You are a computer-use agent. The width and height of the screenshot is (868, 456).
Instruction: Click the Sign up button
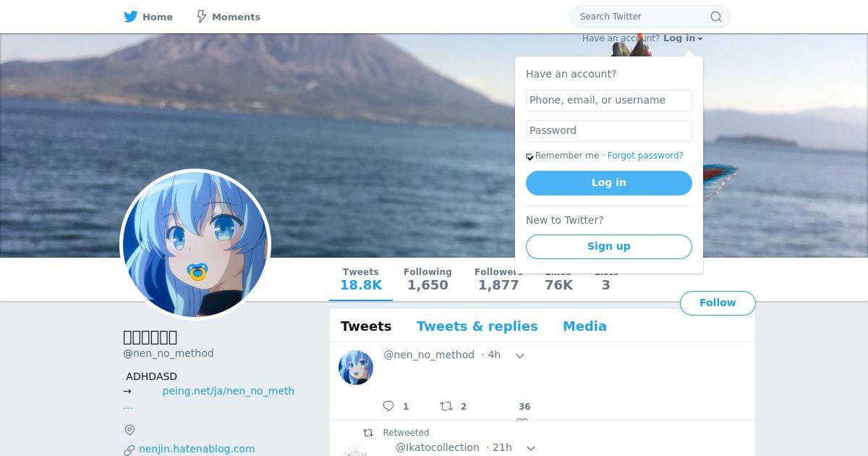(x=609, y=247)
